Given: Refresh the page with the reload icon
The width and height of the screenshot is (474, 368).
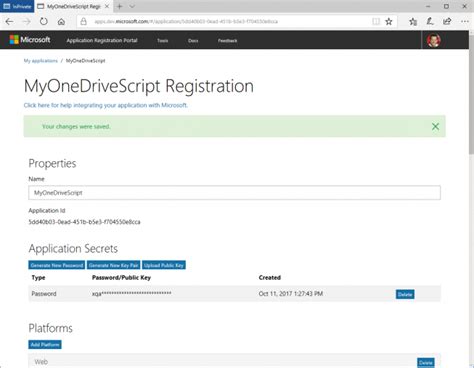Looking at the screenshot, I should [x=44, y=22].
